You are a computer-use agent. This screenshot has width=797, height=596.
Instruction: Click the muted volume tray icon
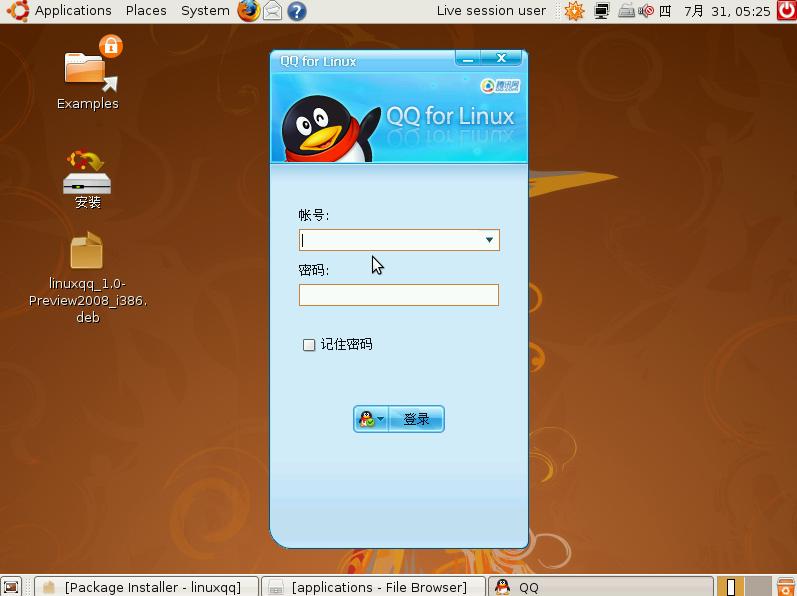coord(646,11)
